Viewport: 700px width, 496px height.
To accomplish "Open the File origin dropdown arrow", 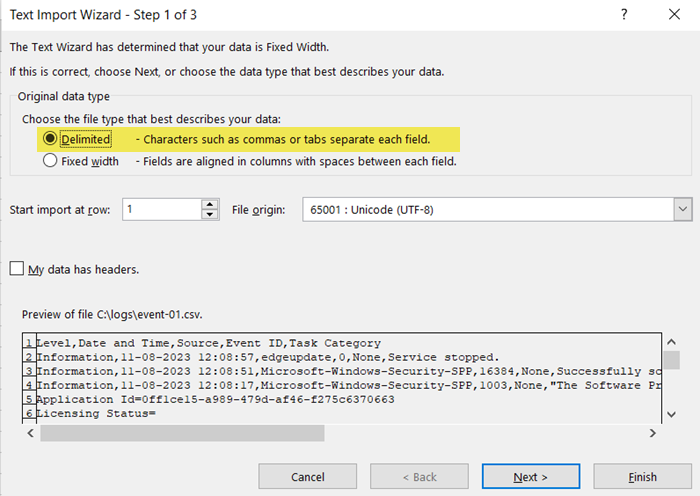I will (x=682, y=210).
